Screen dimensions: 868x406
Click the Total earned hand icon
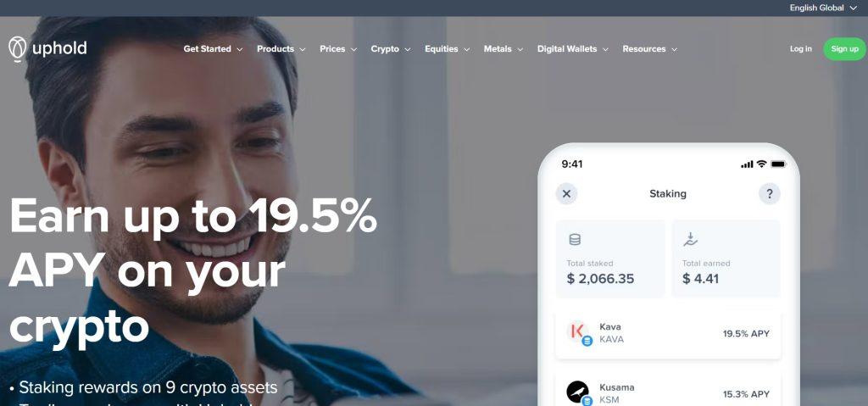(x=690, y=239)
